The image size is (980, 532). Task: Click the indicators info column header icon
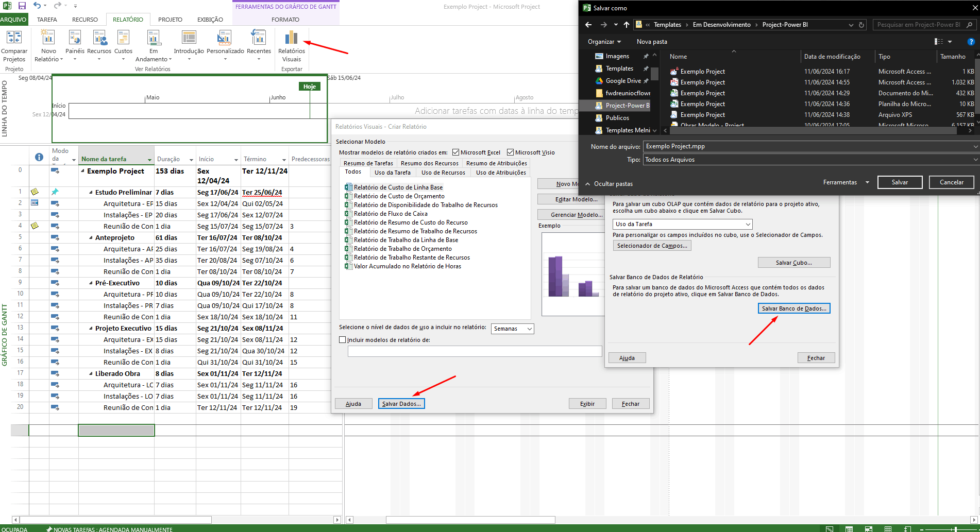[39, 158]
